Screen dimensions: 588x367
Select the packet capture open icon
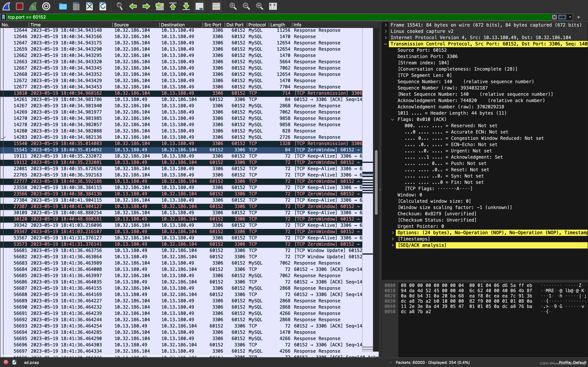tap(62, 6)
